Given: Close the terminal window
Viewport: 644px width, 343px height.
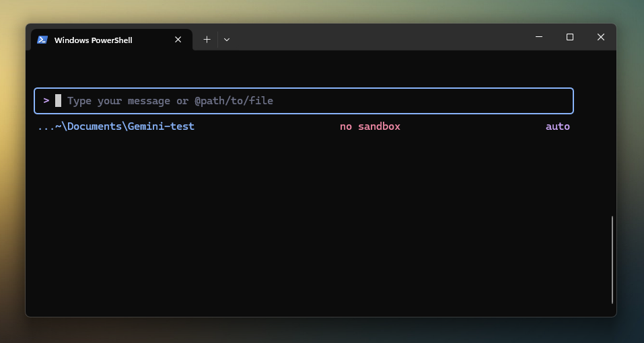Looking at the screenshot, I should pyautogui.click(x=601, y=37).
